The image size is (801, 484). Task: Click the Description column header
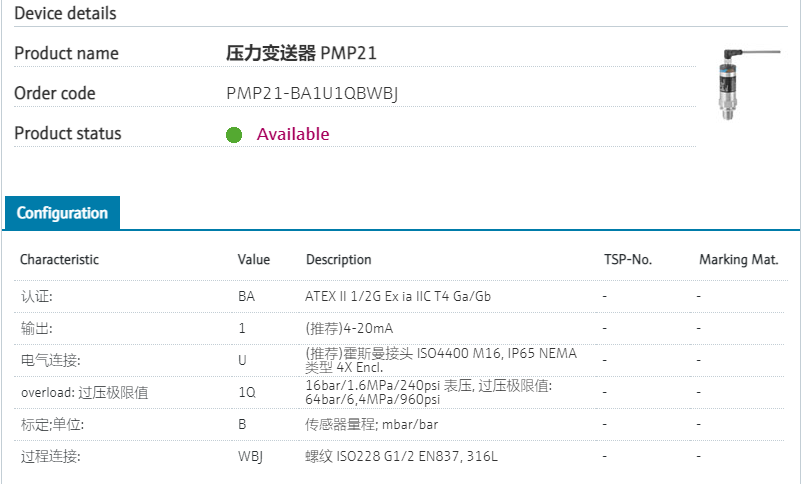pos(339,260)
